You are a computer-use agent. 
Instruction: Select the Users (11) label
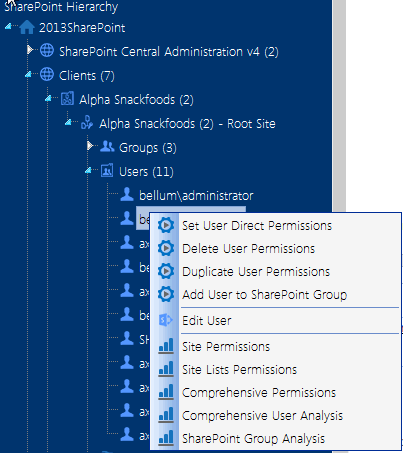pos(146,172)
